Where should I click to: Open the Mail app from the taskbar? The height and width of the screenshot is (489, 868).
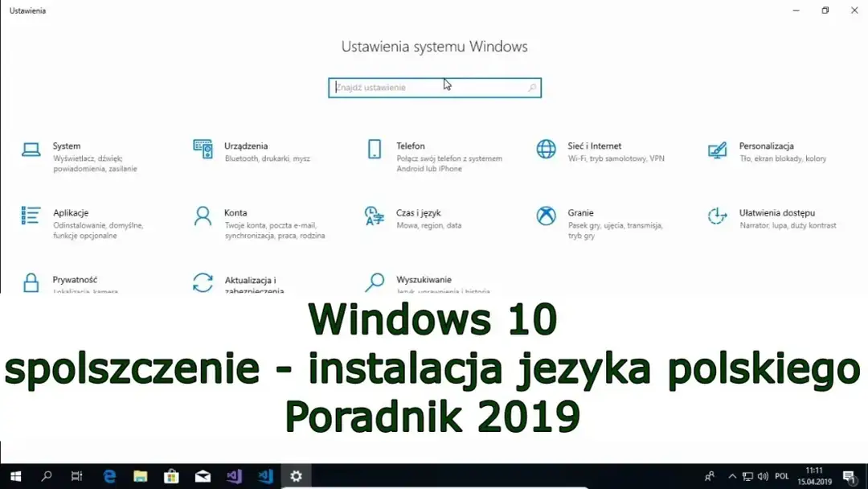click(x=202, y=476)
